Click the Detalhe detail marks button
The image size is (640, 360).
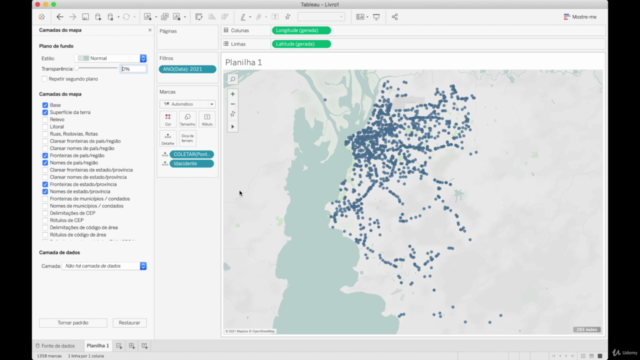[168, 139]
